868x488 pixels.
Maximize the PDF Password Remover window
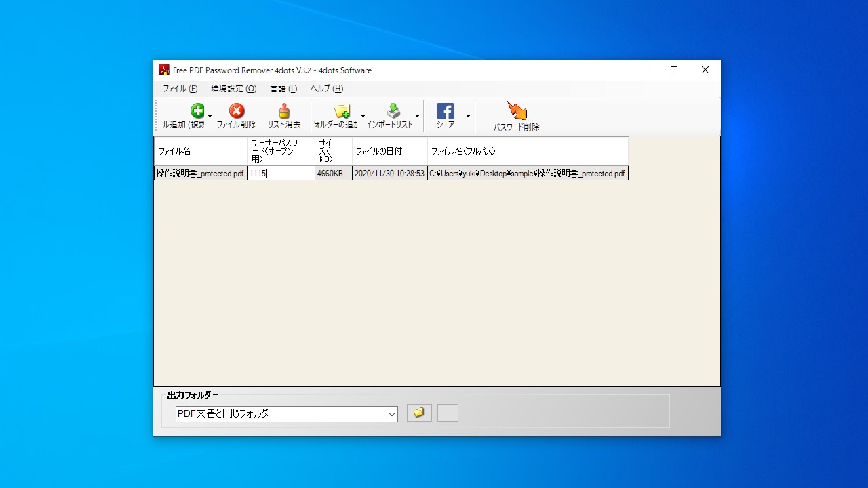[674, 70]
